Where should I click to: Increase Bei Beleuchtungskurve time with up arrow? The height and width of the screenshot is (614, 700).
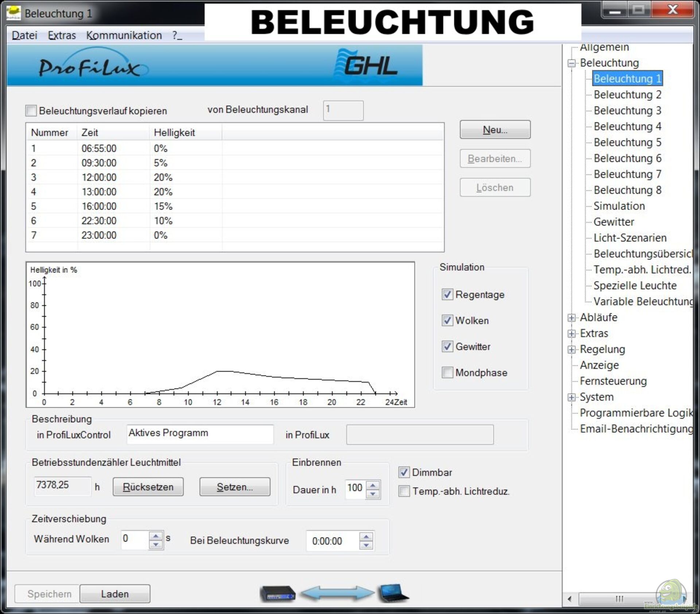pyautogui.click(x=366, y=536)
